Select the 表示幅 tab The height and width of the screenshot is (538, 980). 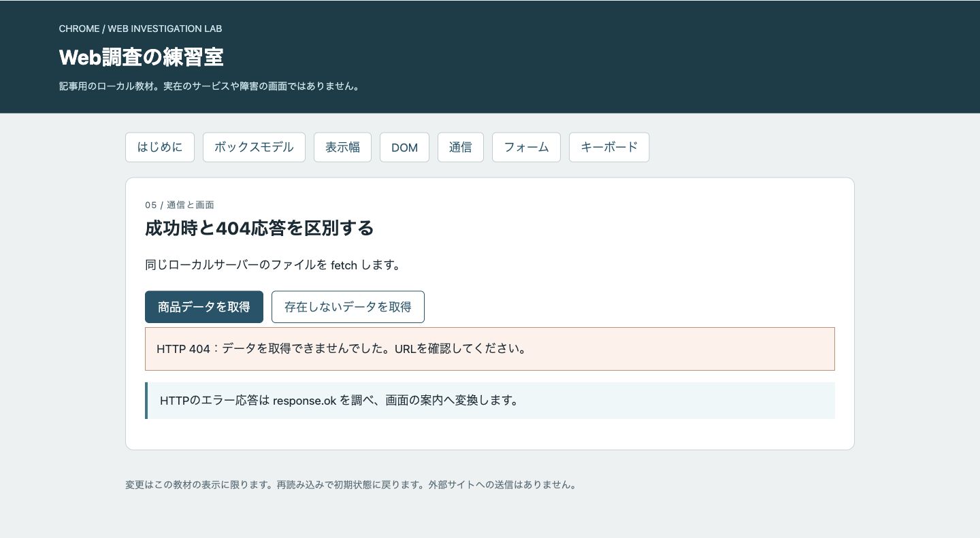coord(342,147)
